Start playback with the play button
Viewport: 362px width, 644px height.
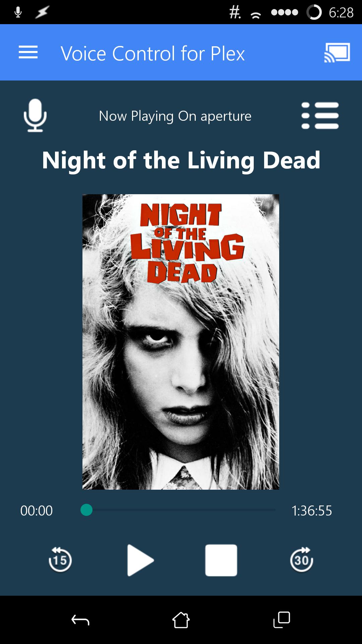pos(140,560)
